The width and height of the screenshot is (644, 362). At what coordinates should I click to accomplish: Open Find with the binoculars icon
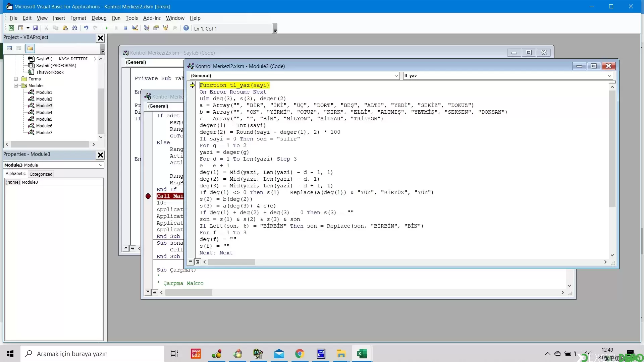point(75,28)
